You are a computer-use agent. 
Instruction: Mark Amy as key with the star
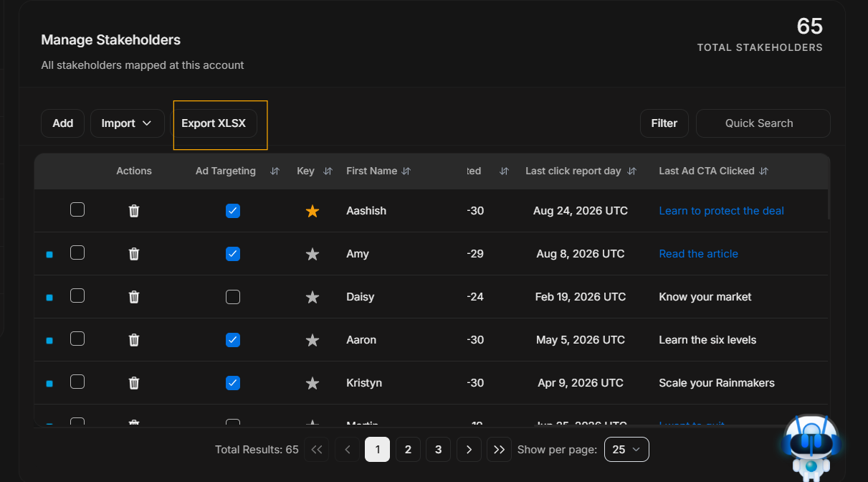click(x=312, y=254)
